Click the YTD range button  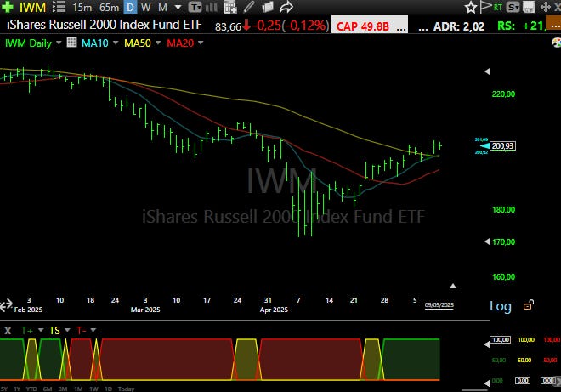point(31,389)
